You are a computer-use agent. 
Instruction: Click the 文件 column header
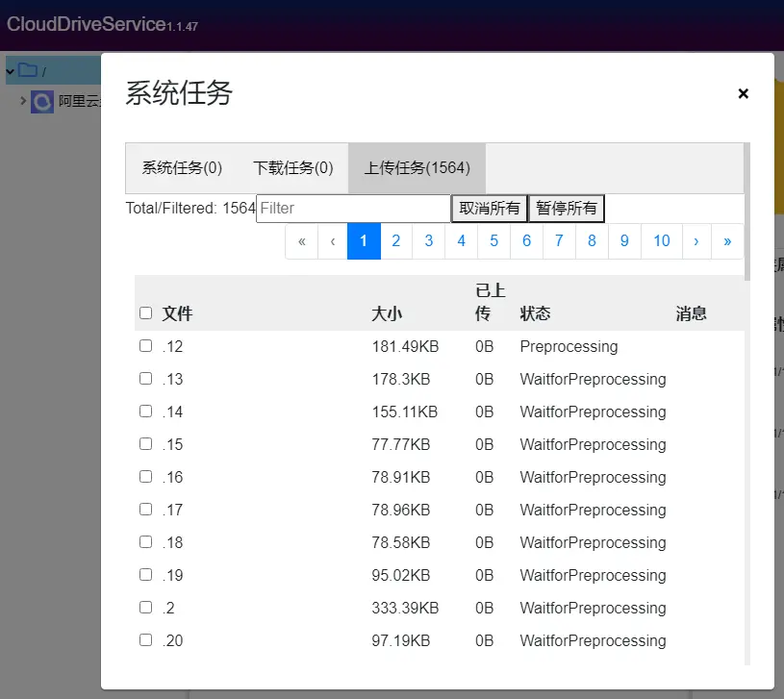[177, 313]
